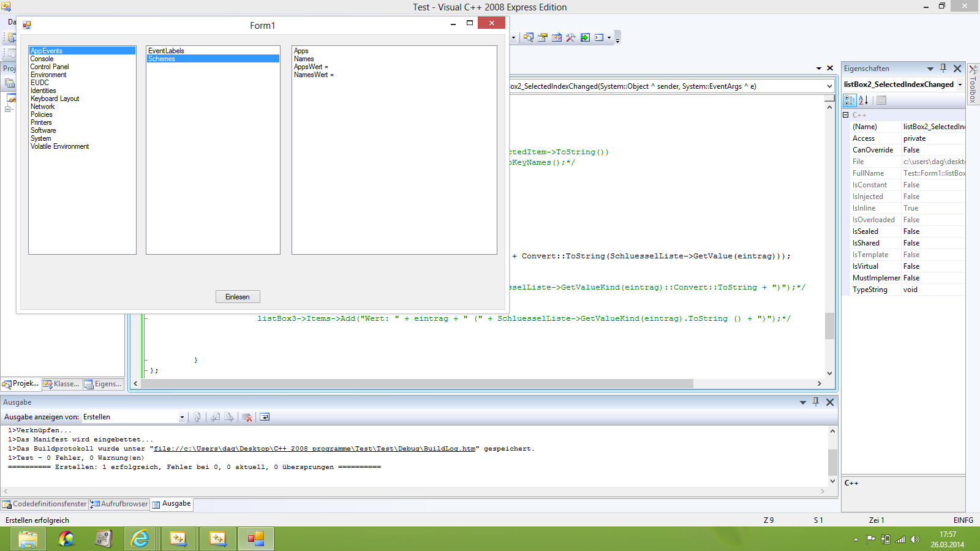Screen dimensions: 980x551
Task: Open the Object Browser toolbar icon
Action: [x=557, y=37]
